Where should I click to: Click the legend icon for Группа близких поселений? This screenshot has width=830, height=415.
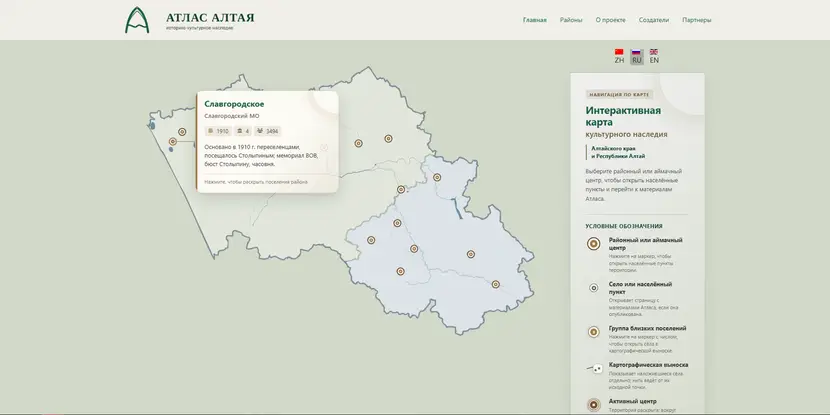593,332
